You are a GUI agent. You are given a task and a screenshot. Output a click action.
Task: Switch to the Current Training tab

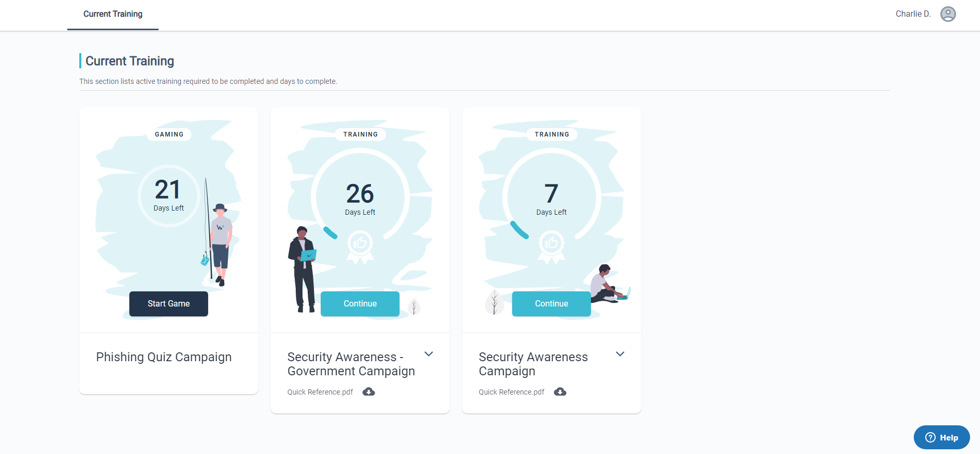[x=113, y=14]
